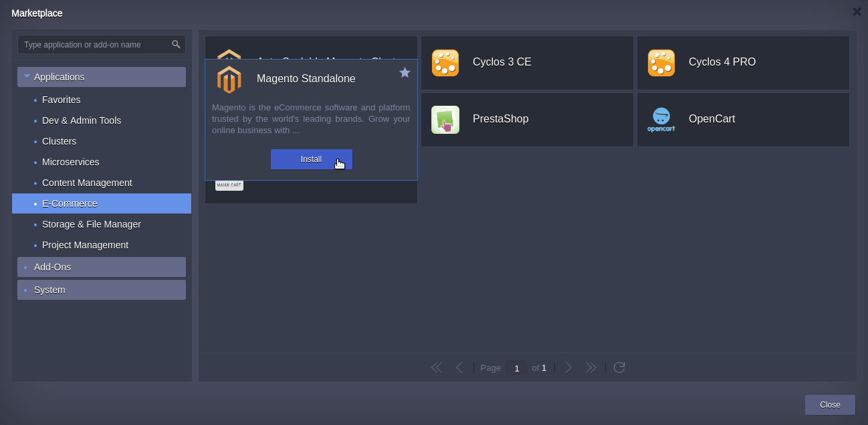Select the PrestaShop shopping bag icon
The height and width of the screenshot is (425, 868).
(445, 120)
